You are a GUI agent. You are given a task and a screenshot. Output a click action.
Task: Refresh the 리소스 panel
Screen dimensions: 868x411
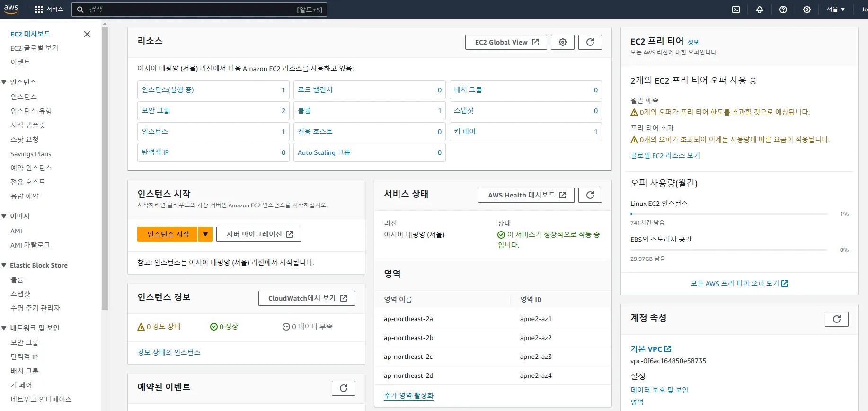pos(590,42)
